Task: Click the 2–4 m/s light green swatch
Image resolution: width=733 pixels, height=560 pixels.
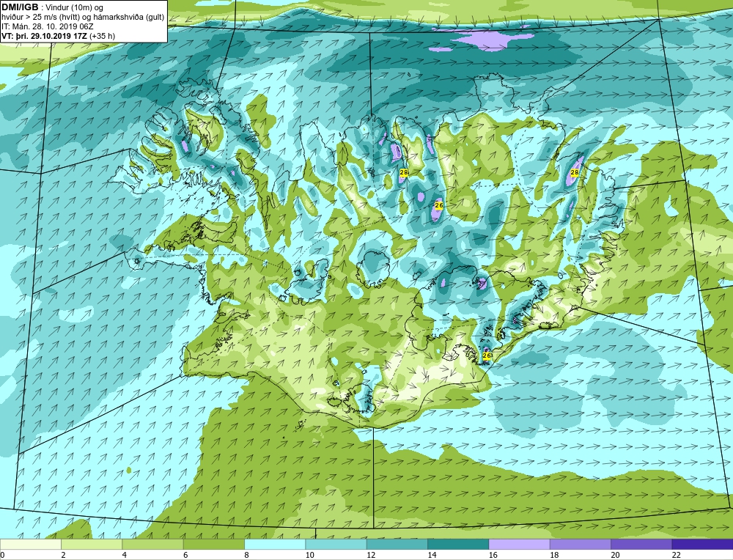Action: tap(92, 544)
